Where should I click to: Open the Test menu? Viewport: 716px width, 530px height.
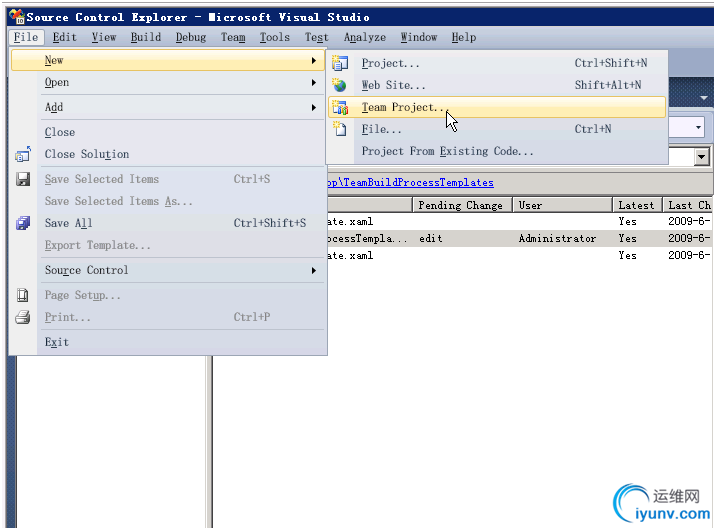point(316,37)
